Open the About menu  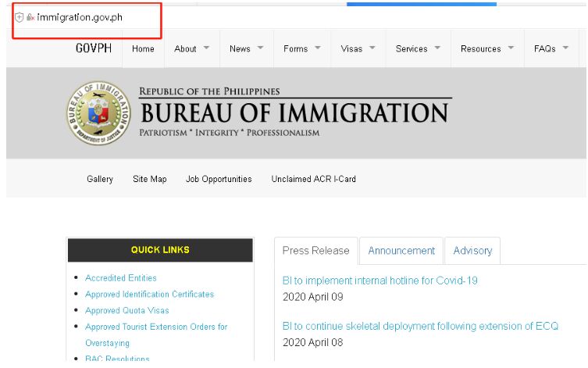185,48
